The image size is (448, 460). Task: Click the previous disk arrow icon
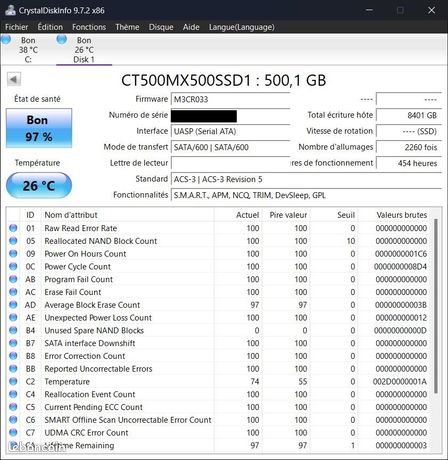click(14, 79)
